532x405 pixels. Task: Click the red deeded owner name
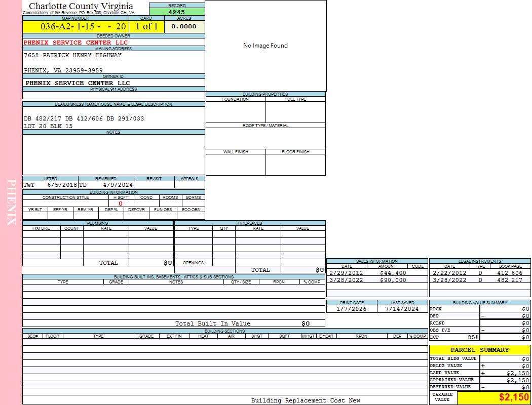76,43
